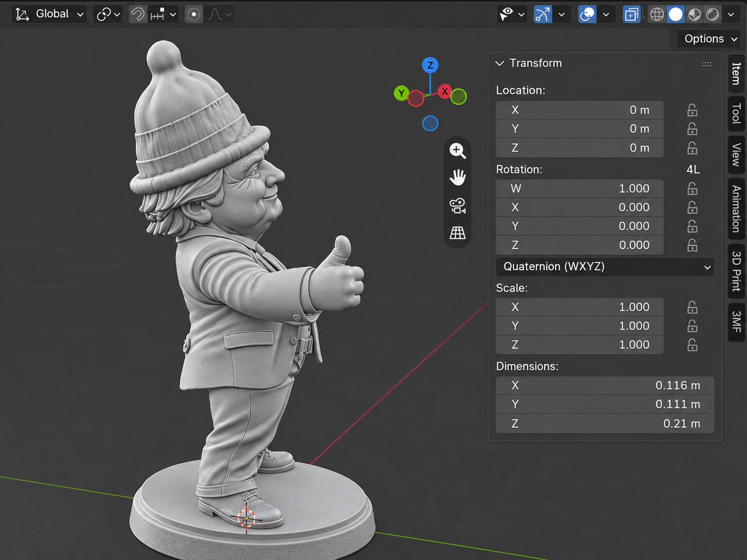Switch perspective/orthographic with the grid icon
Screen dimensions: 747x560
(458, 233)
